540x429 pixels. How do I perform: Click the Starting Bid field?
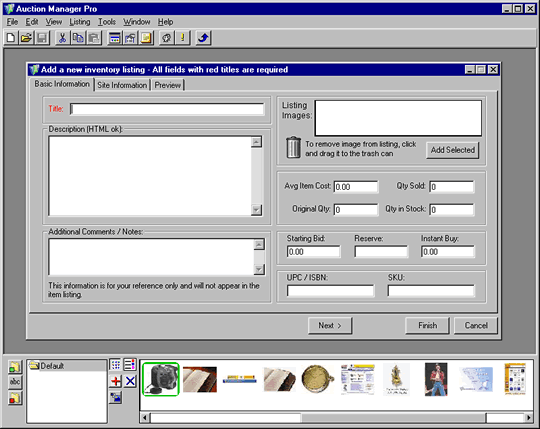click(x=313, y=252)
